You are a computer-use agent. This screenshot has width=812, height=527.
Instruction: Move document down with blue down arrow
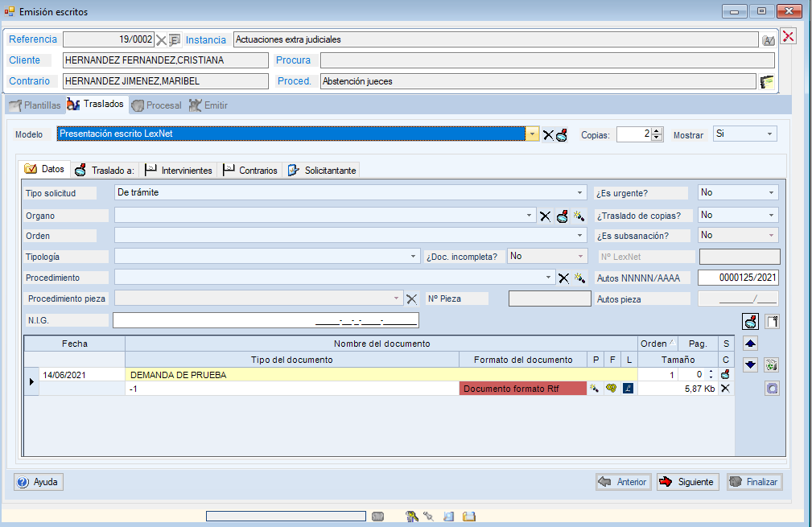[750, 364]
